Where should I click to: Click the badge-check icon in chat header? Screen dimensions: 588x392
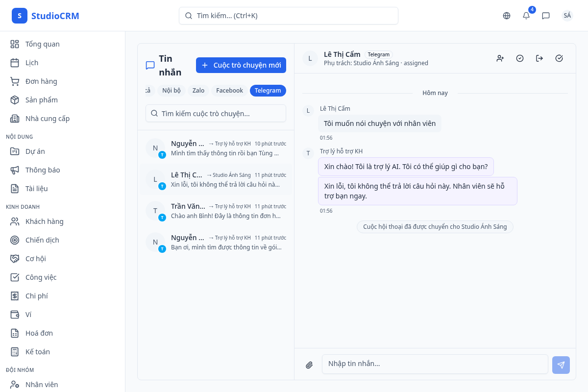point(559,58)
